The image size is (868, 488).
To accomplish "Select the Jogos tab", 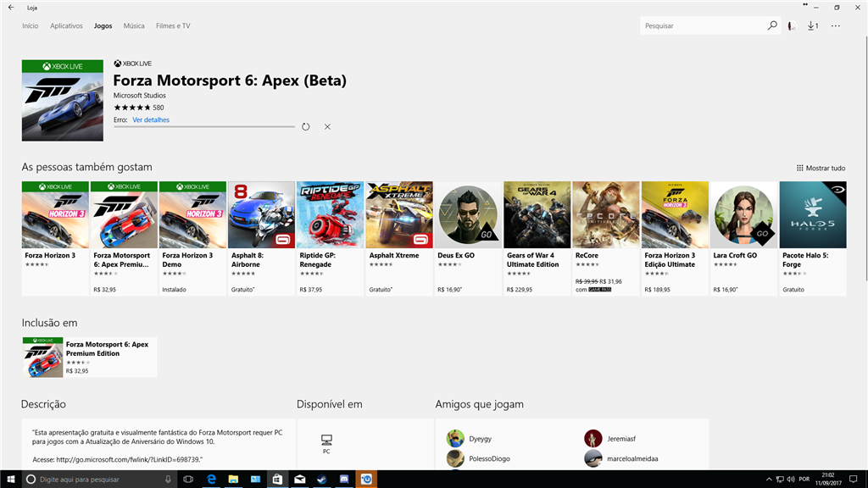I will [x=103, y=26].
